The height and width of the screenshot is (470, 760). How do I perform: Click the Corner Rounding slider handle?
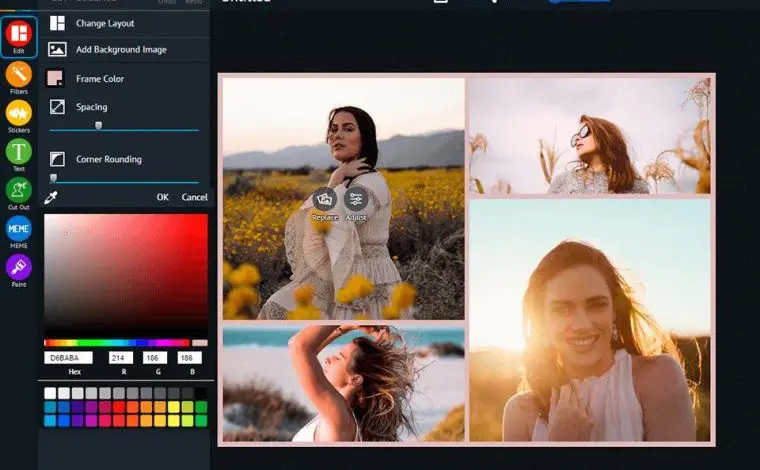point(54,178)
